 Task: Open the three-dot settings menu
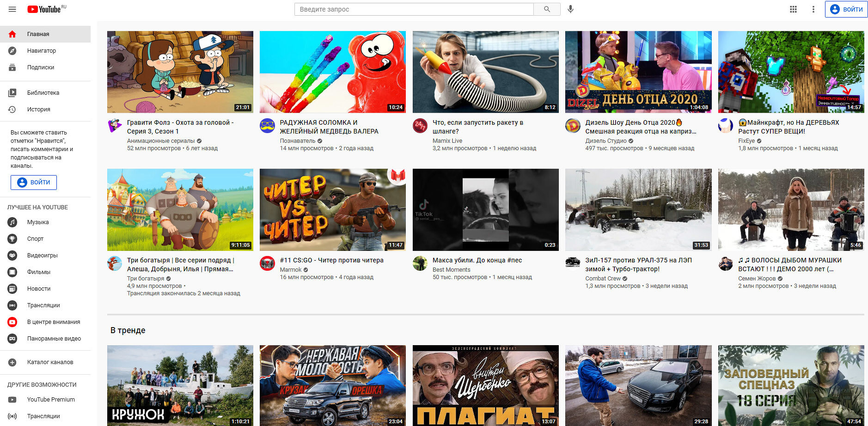(813, 9)
